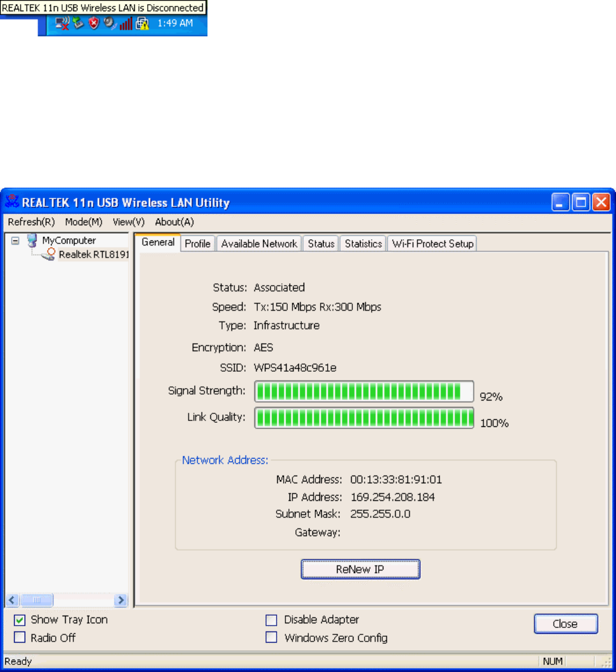
Task: Click the Link Quality progress bar
Action: pos(364,418)
